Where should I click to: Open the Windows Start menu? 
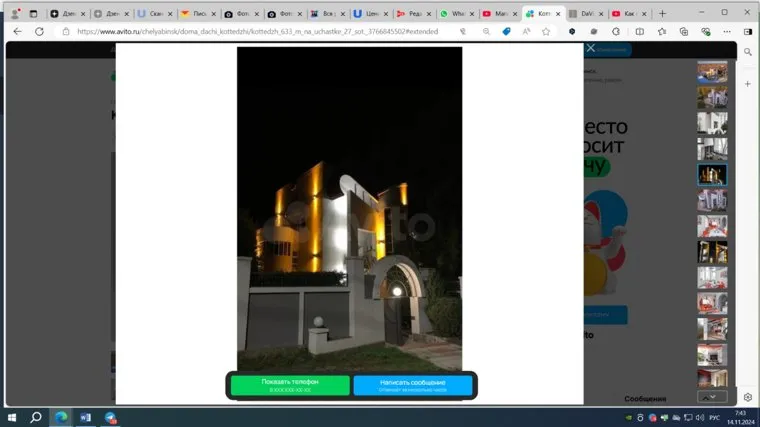pos(12,417)
